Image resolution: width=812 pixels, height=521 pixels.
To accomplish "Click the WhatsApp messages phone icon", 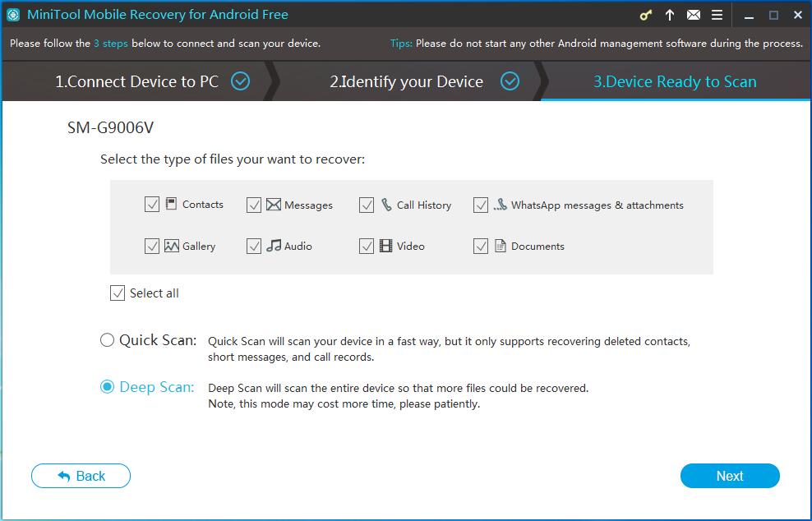I will click(500, 205).
